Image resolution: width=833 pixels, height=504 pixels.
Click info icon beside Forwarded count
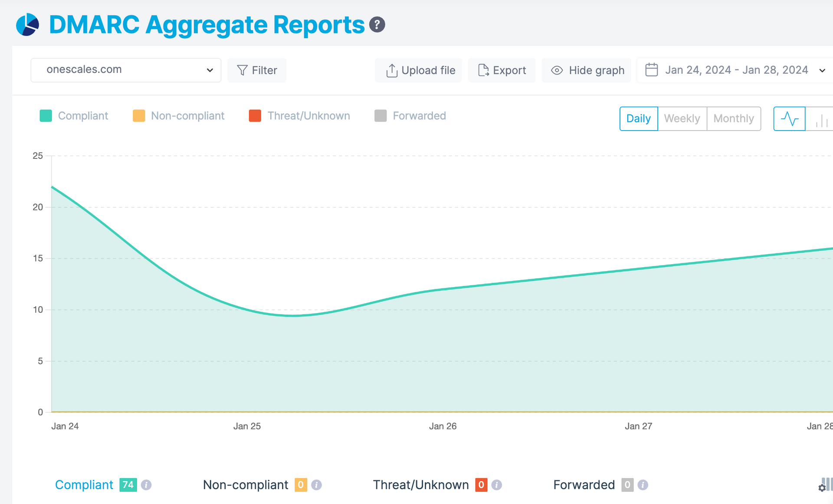pos(643,485)
